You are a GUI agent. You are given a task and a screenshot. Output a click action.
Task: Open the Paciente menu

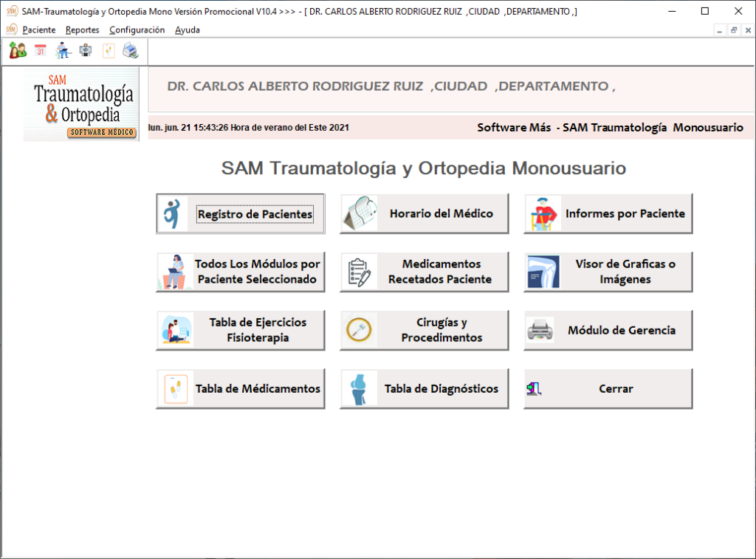(39, 30)
